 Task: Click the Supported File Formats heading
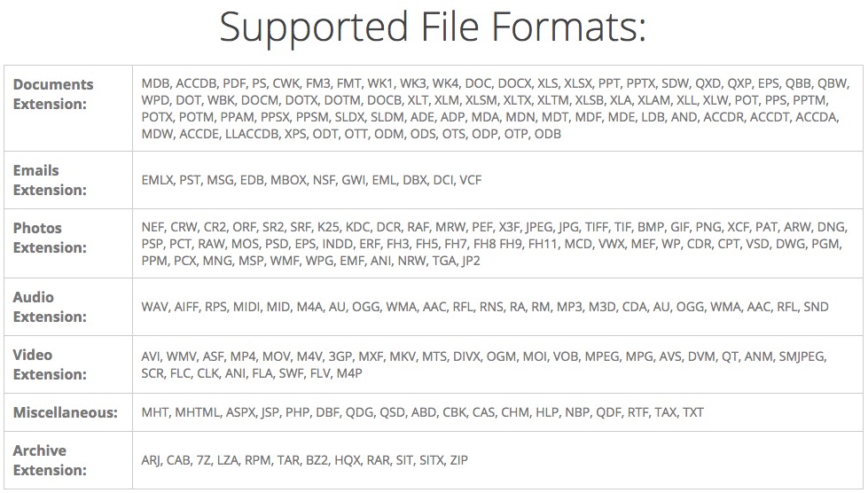pos(433,27)
